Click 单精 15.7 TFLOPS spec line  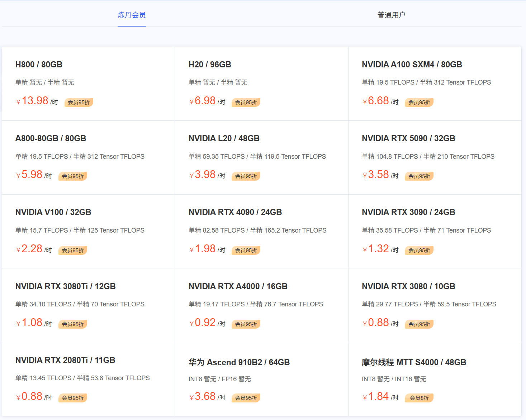80,230
